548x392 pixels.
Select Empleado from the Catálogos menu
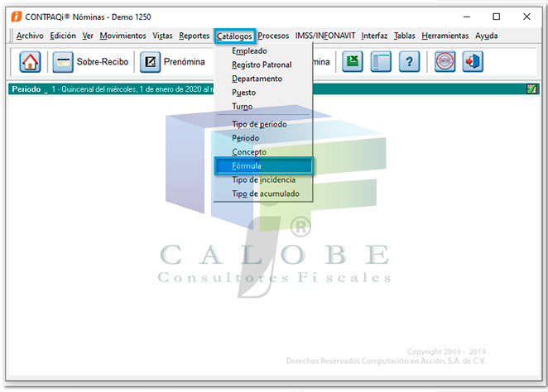(263, 51)
